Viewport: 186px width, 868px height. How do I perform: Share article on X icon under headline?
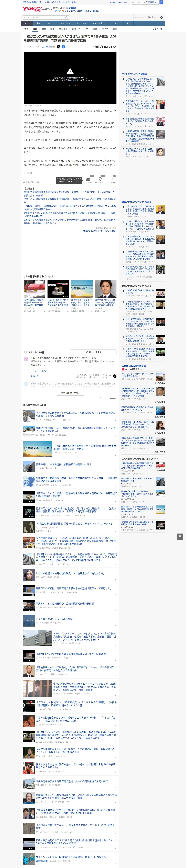[59, 47]
